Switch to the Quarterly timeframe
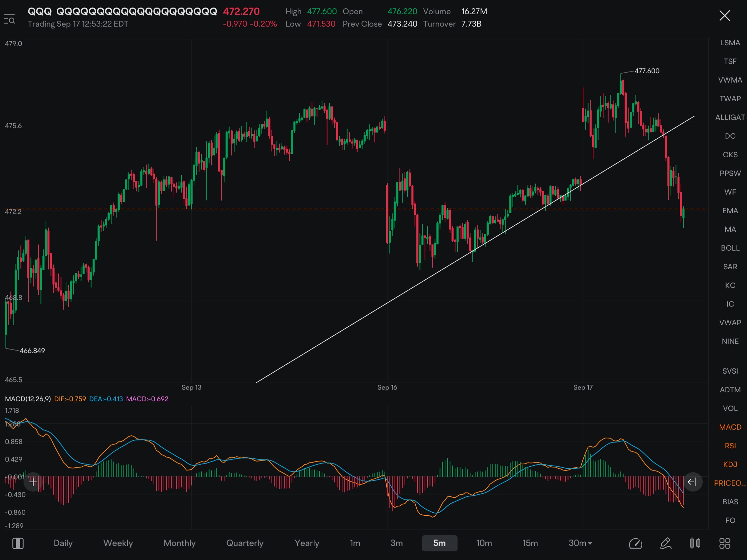This screenshot has height=560, width=747. tap(245, 543)
